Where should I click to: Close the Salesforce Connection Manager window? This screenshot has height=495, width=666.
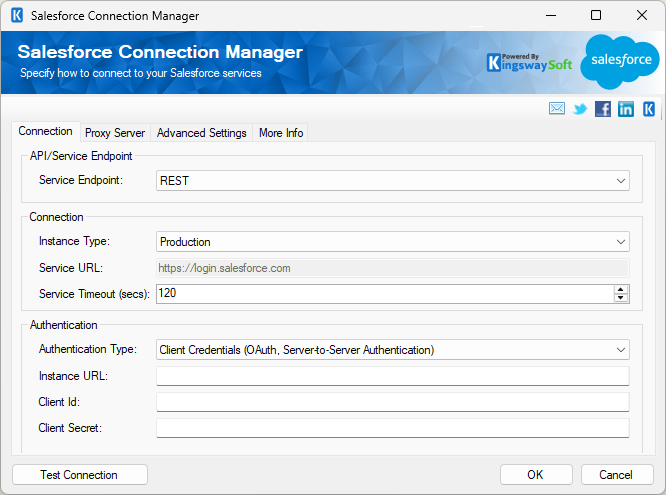[x=642, y=16]
